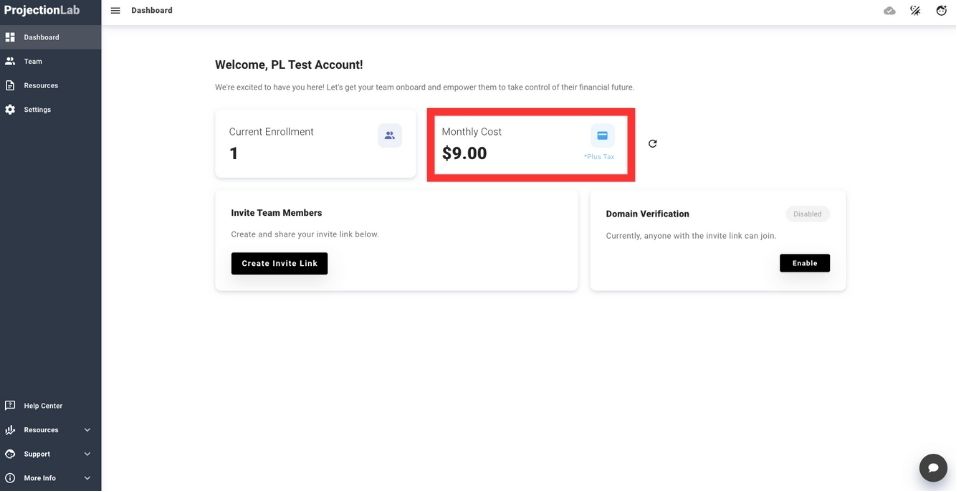Enable Domain Verification
The height and width of the screenshot is (492, 957).
coord(804,263)
